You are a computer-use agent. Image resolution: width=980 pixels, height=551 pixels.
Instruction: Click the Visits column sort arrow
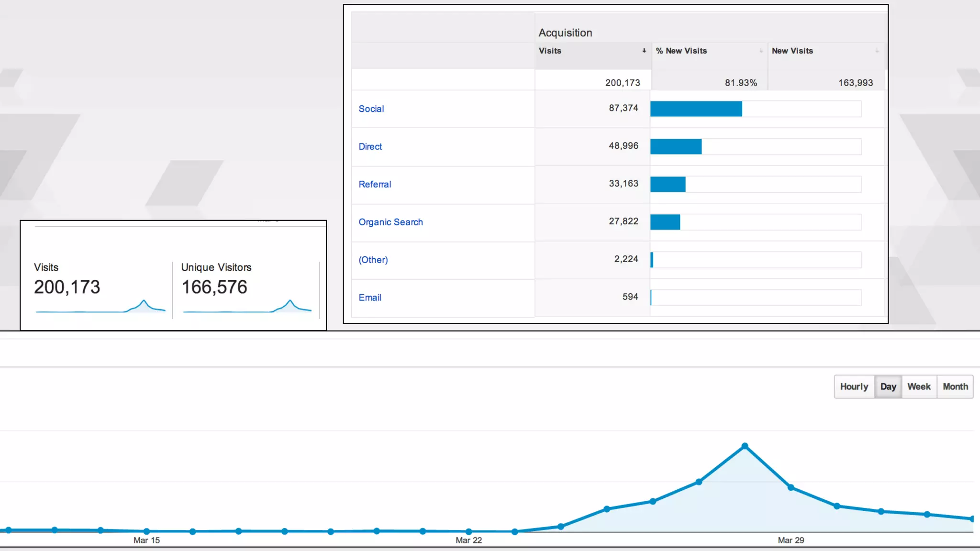coord(644,51)
